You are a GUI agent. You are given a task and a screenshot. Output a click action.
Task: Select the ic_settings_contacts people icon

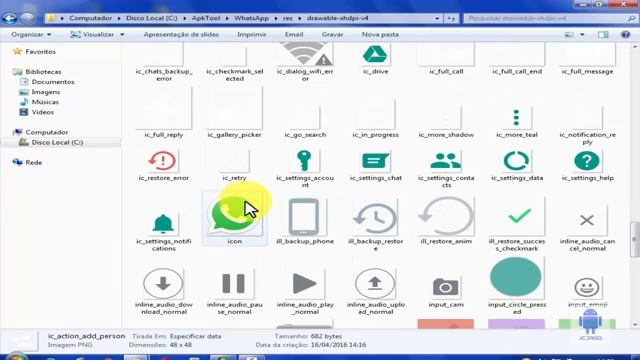click(x=446, y=161)
